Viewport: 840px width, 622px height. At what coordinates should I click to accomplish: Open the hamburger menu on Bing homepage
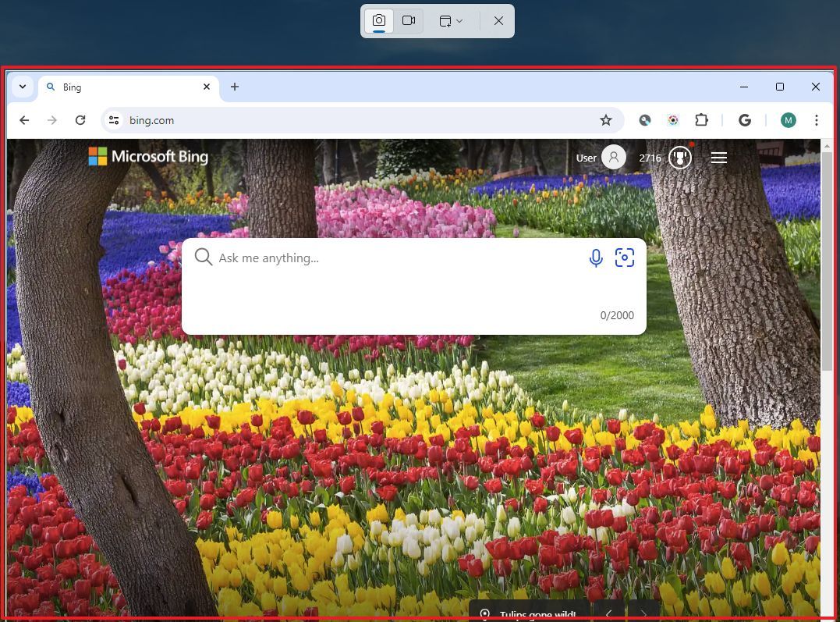pyautogui.click(x=718, y=157)
